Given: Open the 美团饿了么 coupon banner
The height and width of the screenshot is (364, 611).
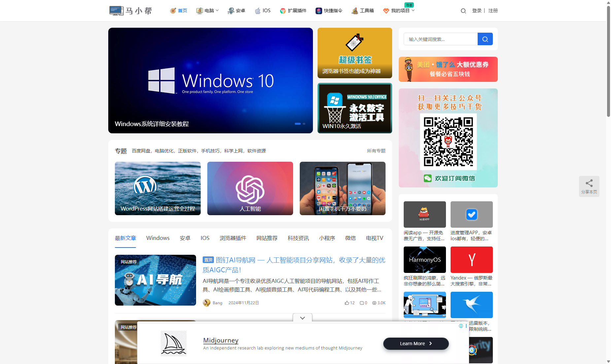Looking at the screenshot, I should coord(448,69).
